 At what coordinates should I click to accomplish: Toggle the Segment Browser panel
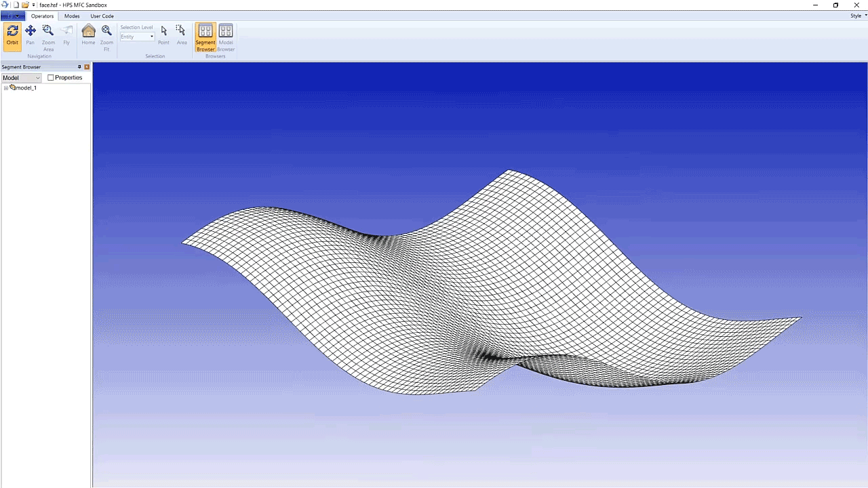coord(205,37)
